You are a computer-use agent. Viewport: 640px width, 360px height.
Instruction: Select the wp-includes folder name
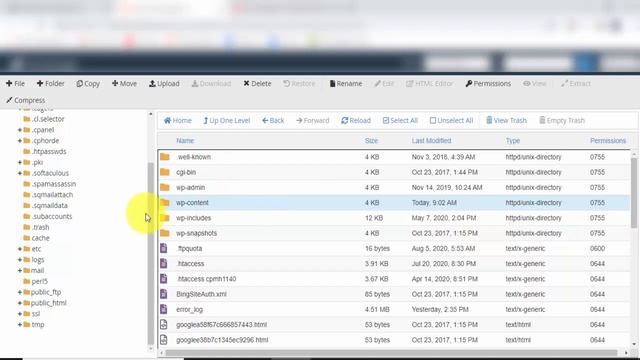193,218
